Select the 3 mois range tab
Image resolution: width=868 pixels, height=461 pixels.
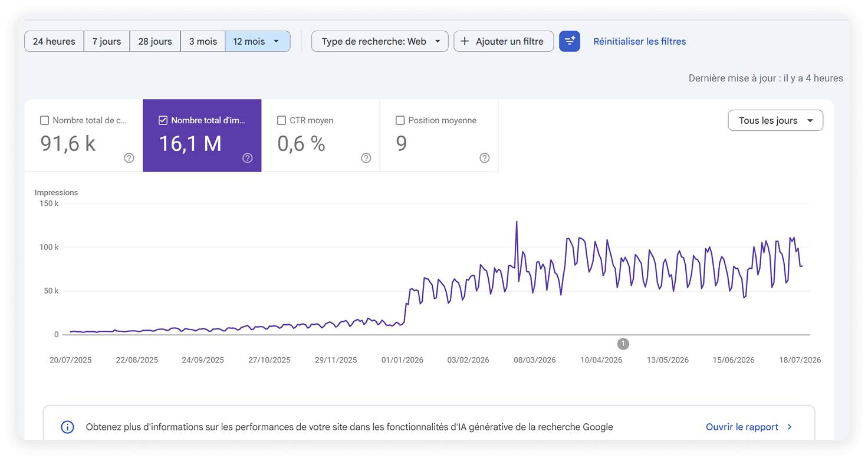pyautogui.click(x=203, y=41)
